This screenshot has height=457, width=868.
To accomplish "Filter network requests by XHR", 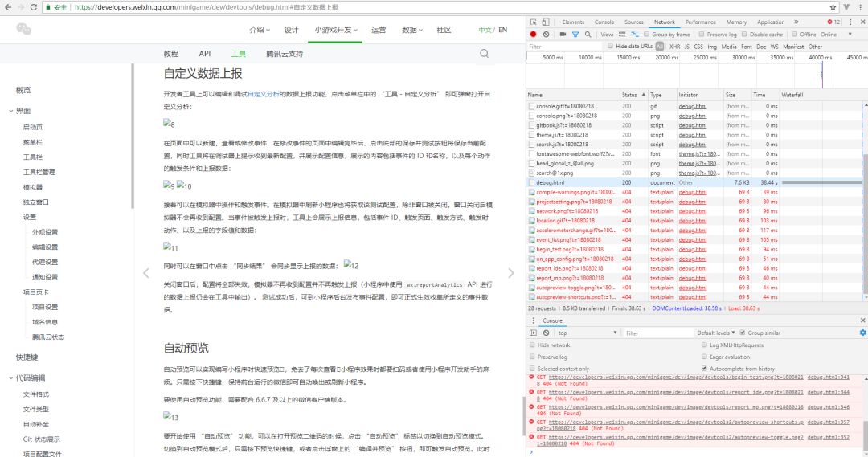I will tap(674, 47).
